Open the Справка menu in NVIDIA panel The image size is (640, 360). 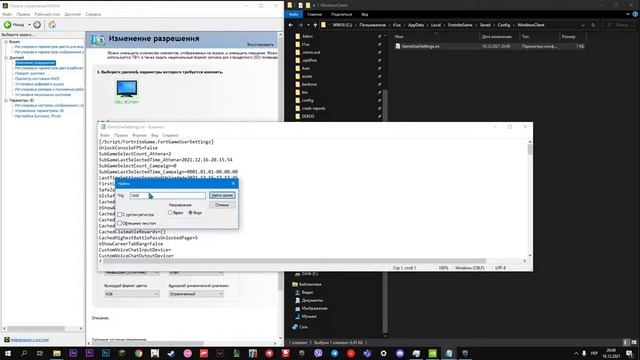coord(93,14)
